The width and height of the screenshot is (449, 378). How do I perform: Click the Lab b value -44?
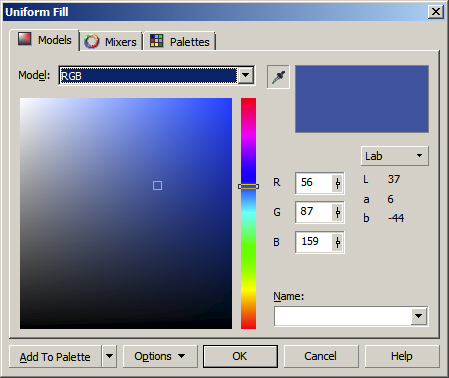pyautogui.click(x=396, y=218)
